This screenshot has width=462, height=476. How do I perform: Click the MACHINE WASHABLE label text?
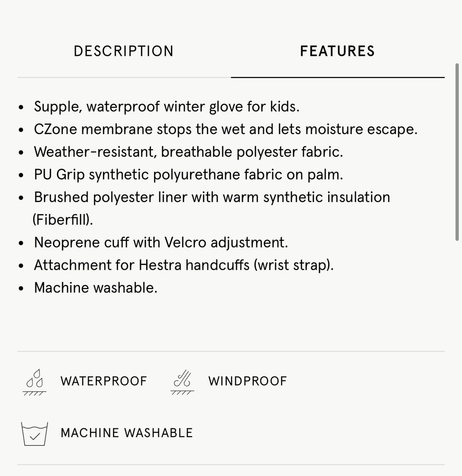pos(127,433)
